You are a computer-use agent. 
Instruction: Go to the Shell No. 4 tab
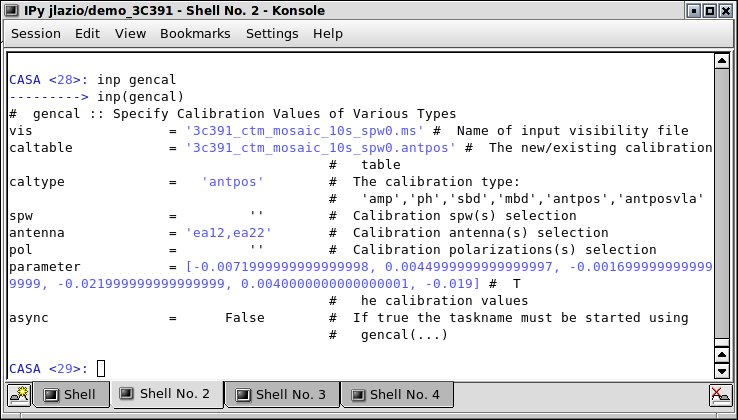coord(395,395)
